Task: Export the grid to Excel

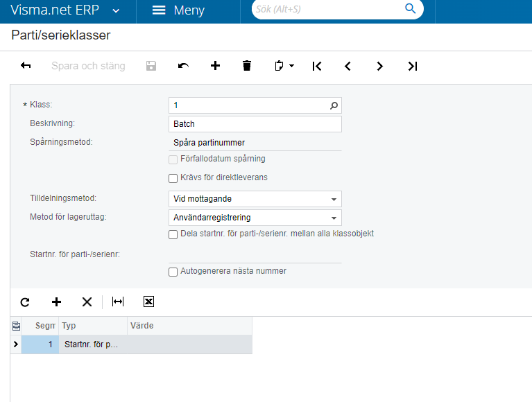Action: [x=148, y=301]
